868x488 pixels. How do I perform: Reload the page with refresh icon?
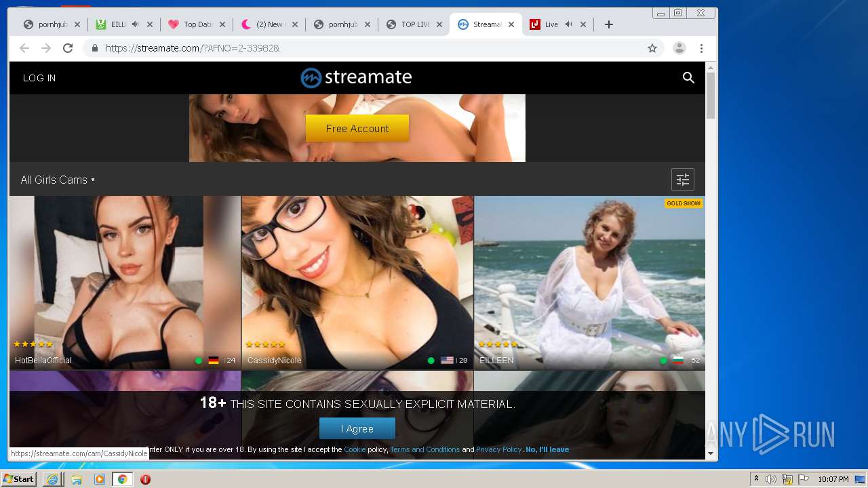(68, 48)
